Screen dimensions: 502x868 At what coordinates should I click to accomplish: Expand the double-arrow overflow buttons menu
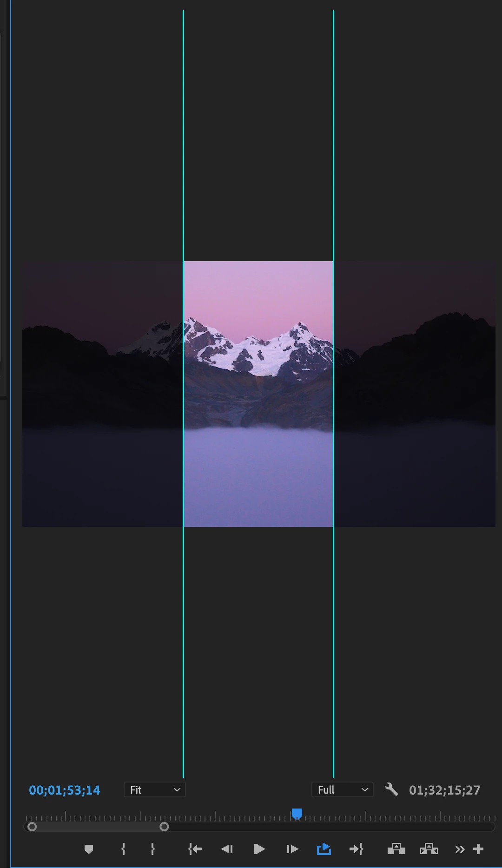pos(460,849)
